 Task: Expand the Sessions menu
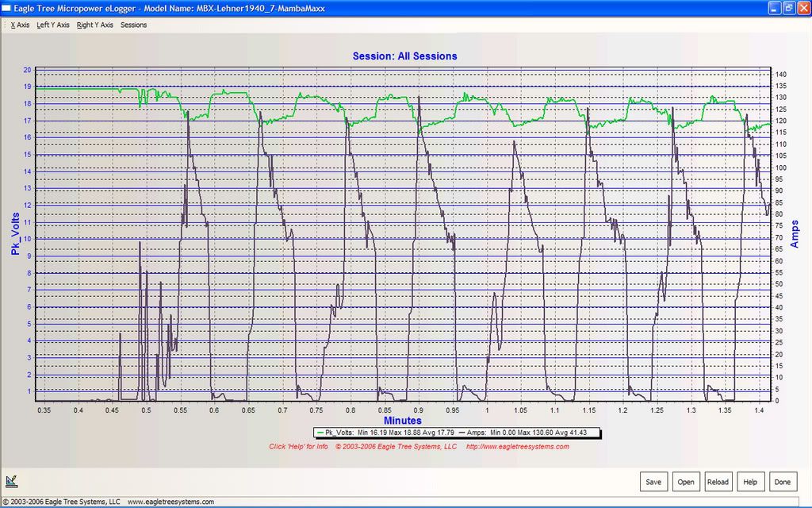coord(133,25)
